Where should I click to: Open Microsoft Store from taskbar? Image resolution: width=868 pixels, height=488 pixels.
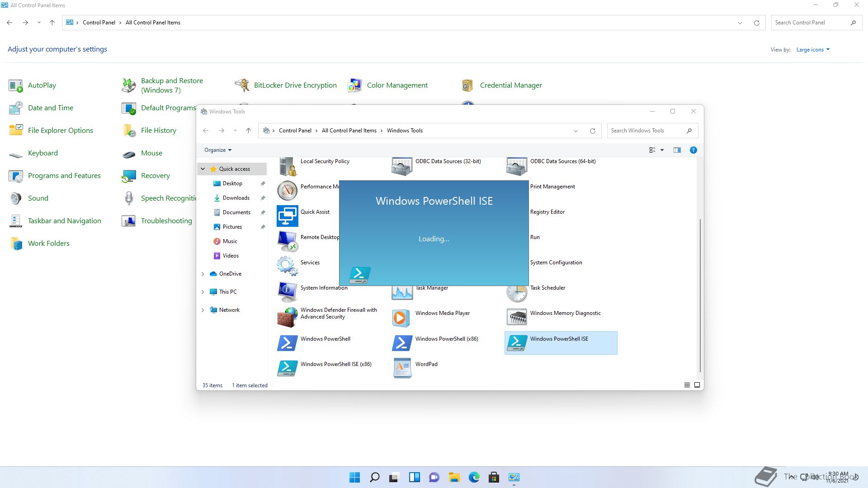tap(494, 477)
